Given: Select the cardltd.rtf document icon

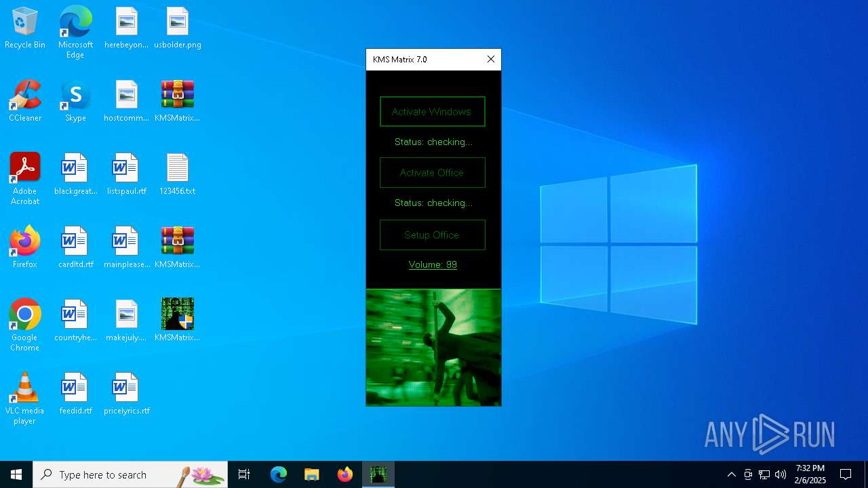Looking at the screenshot, I should pos(75,248).
